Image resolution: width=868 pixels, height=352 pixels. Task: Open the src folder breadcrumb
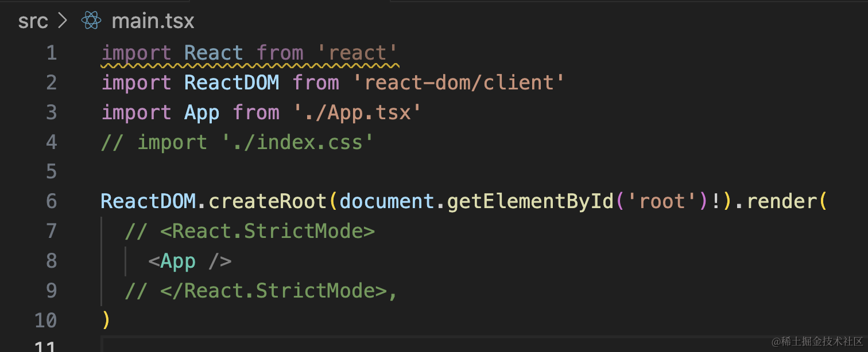pyautogui.click(x=33, y=22)
